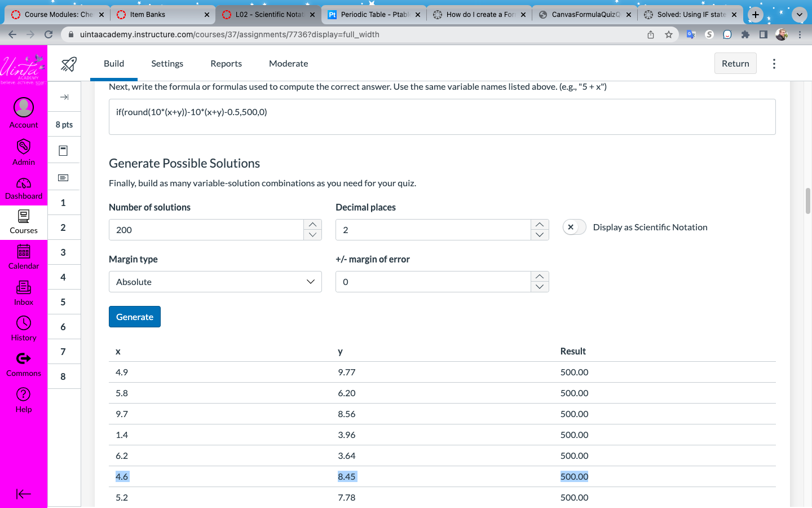
Task: Switch to the Settings tab
Action: (x=167, y=64)
